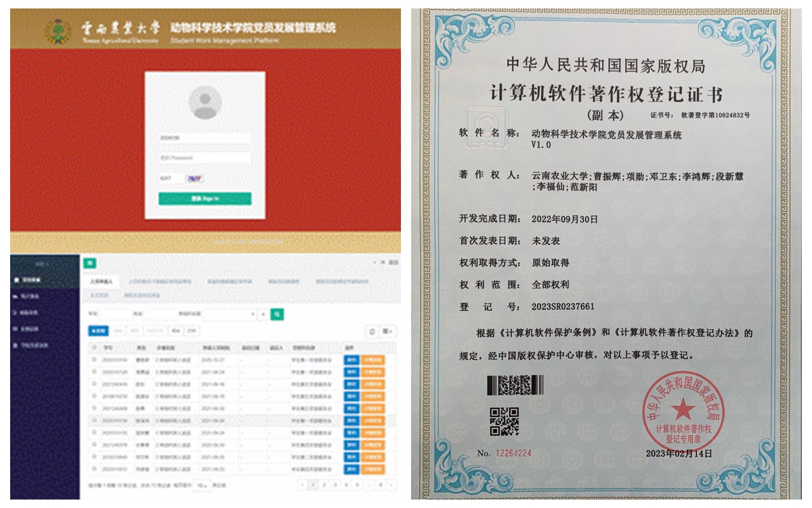This screenshot has width=812, height=508.
Task: Go to page 2 in pagination
Action: click(324, 485)
